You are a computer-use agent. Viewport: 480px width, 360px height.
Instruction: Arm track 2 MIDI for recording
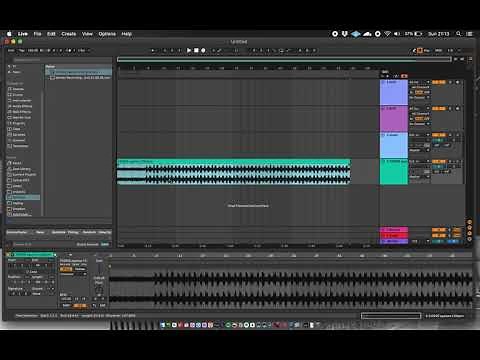458,108
